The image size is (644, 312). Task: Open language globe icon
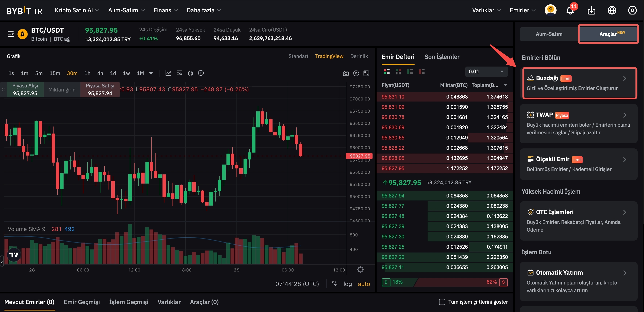[612, 10]
